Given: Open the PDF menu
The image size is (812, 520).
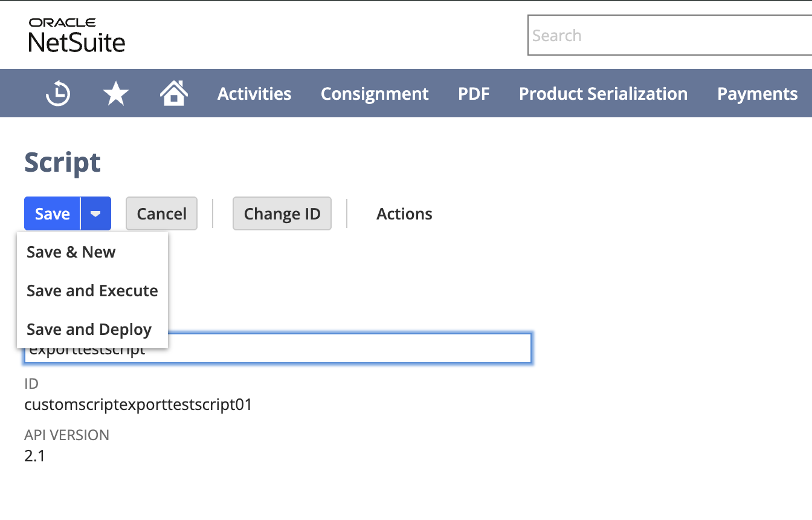Looking at the screenshot, I should tap(474, 94).
